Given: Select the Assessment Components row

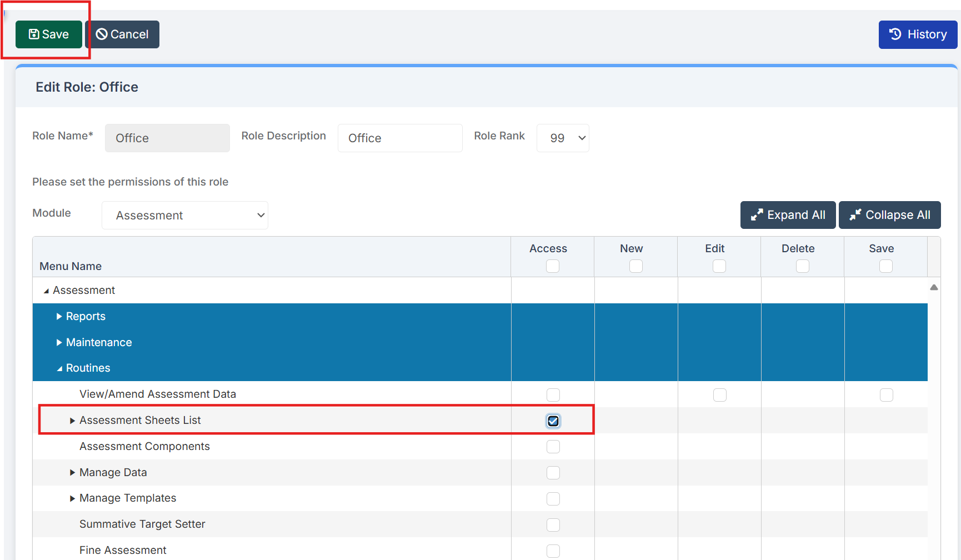Looking at the screenshot, I should (x=144, y=447).
